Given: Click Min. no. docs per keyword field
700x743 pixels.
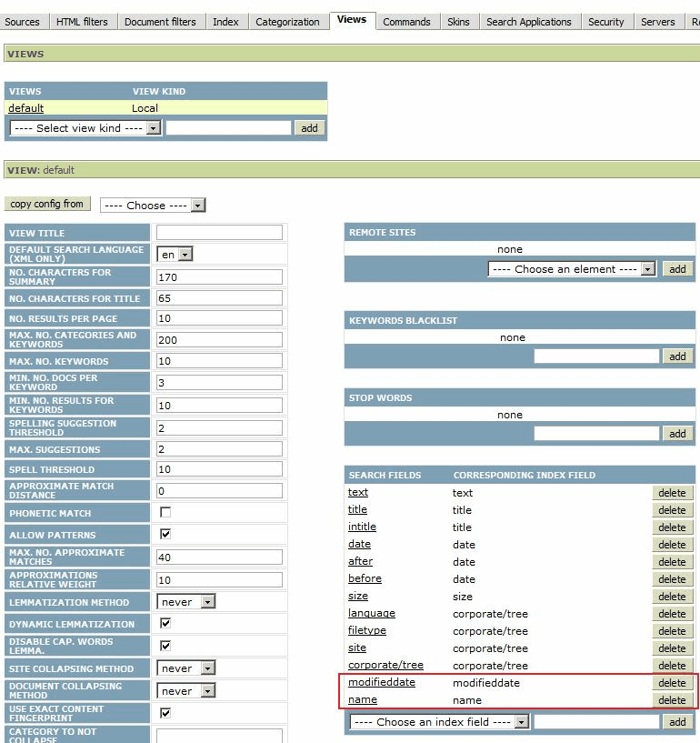Looking at the screenshot, I should coord(219,383).
